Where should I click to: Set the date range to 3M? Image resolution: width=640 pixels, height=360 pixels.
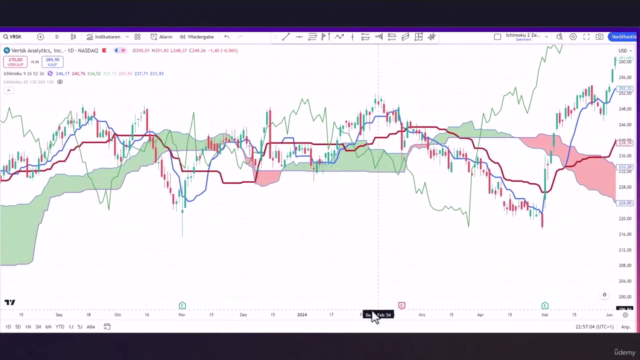coord(38,327)
